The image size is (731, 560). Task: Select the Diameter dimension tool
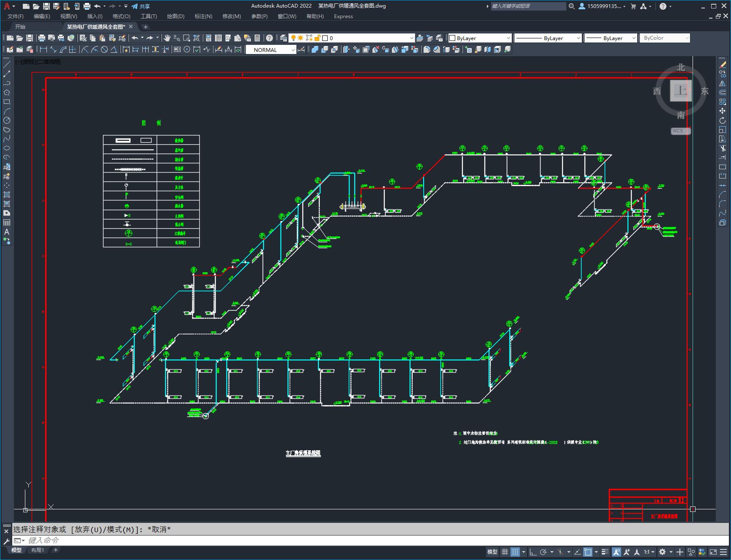[x=104, y=50]
